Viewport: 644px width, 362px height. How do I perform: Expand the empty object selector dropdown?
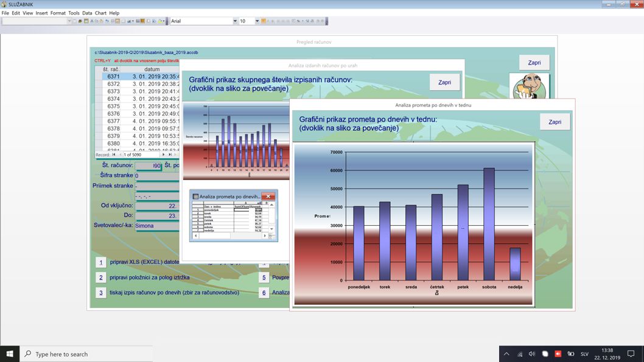coord(69,21)
